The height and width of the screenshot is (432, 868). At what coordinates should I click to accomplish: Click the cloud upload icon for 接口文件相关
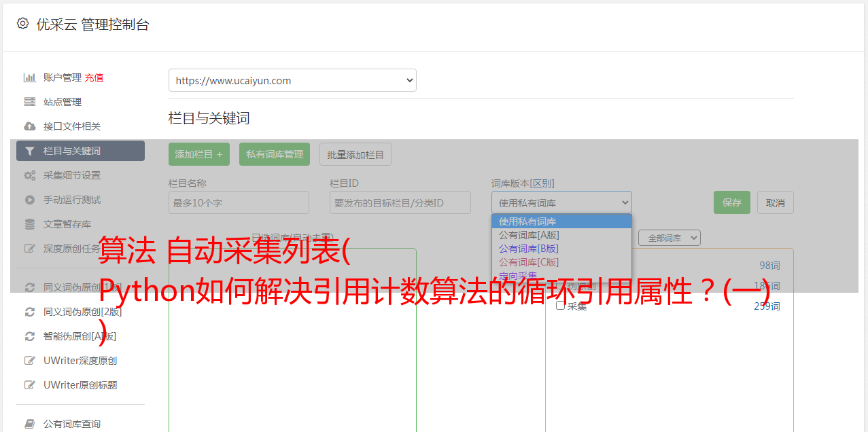point(29,126)
